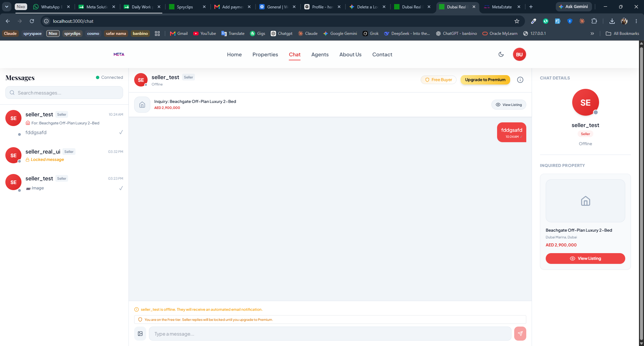Open the tab search dropdown arrow
Screen dimensions: 644x346
[7, 7]
